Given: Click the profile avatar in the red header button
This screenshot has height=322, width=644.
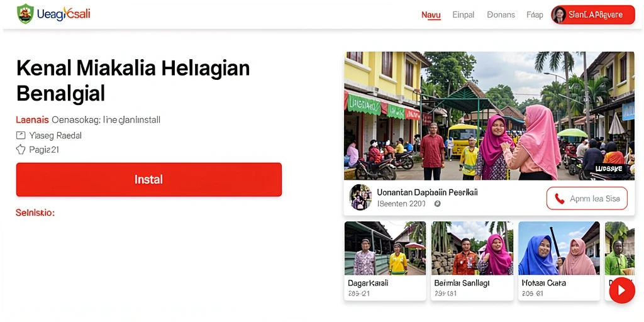Looking at the screenshot, I should [x=559, y=15].
